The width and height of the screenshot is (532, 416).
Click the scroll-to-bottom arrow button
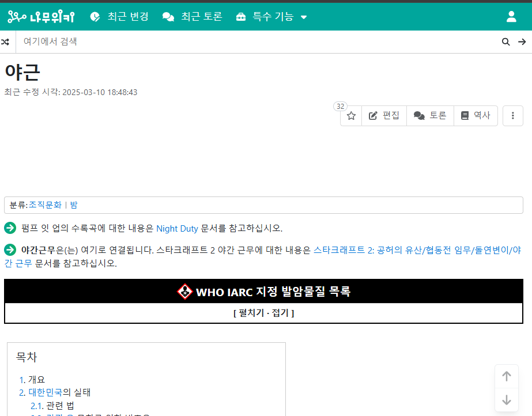507,400
